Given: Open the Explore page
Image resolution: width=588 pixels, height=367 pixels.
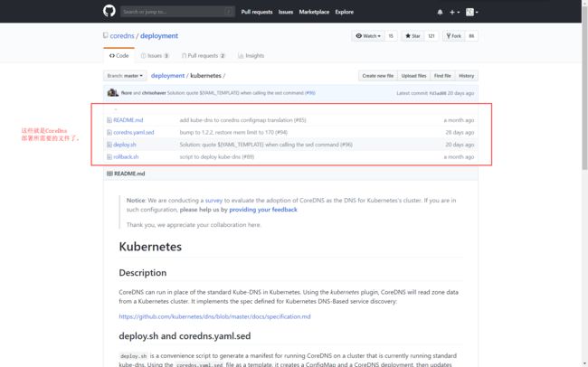Looking at the screenshot, I should pos(345,12).
